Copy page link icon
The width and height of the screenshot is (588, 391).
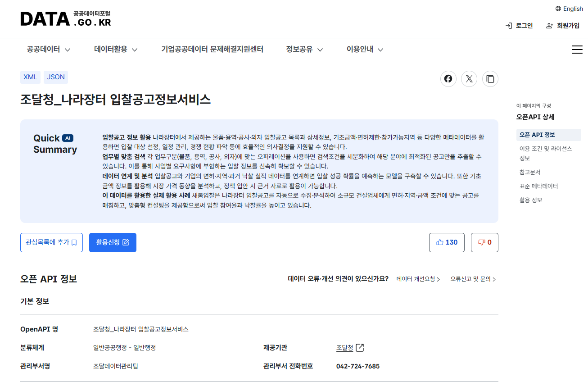pos(490,79)
